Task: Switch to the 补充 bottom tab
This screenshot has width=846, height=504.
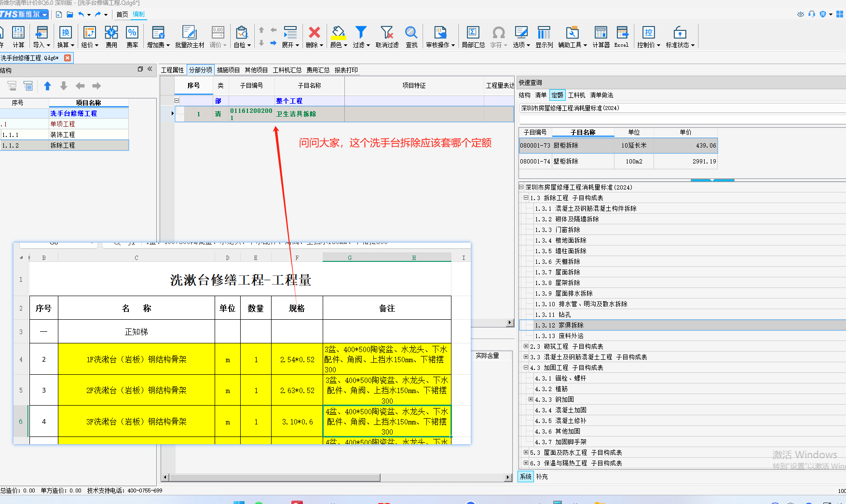Action: pos(542,477)
